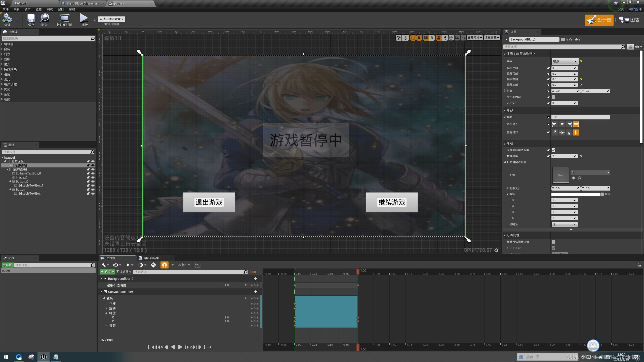
Task: Click the 用户控件 parent class link
Action: coord(635,9)
